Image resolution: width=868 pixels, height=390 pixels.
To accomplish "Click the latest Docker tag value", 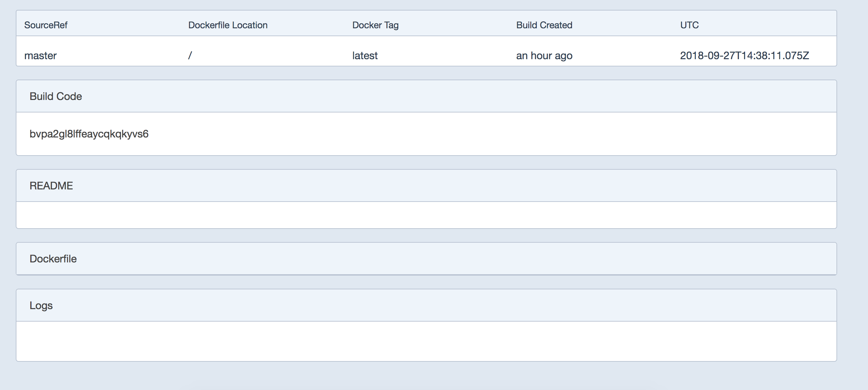I will [365, 55].
